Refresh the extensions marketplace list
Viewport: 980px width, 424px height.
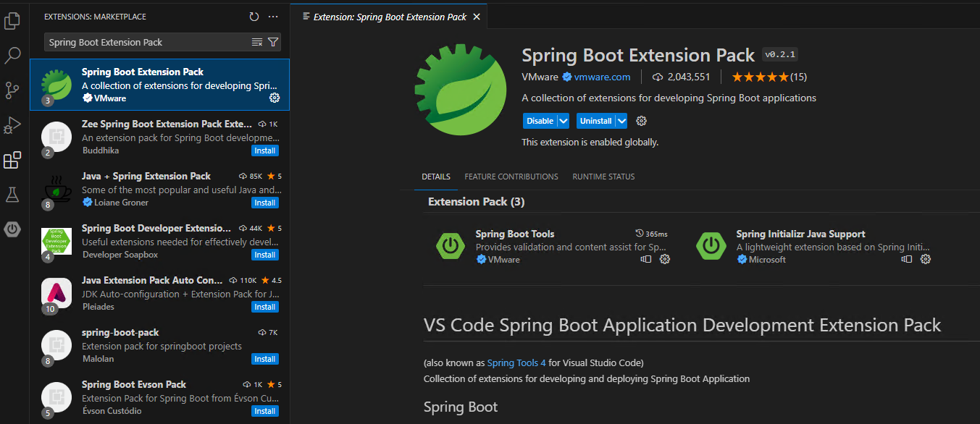[x=254, y=16]
